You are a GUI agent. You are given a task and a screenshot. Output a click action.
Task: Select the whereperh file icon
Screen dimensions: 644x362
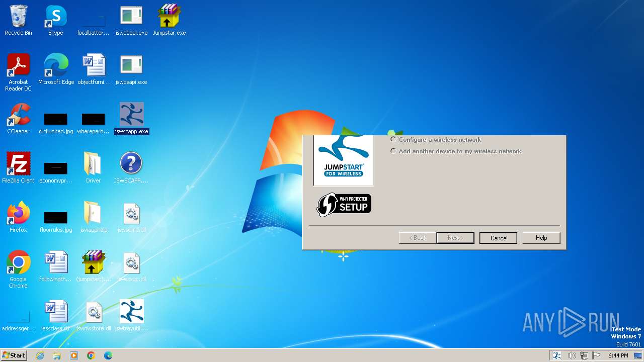click(94, 119)
